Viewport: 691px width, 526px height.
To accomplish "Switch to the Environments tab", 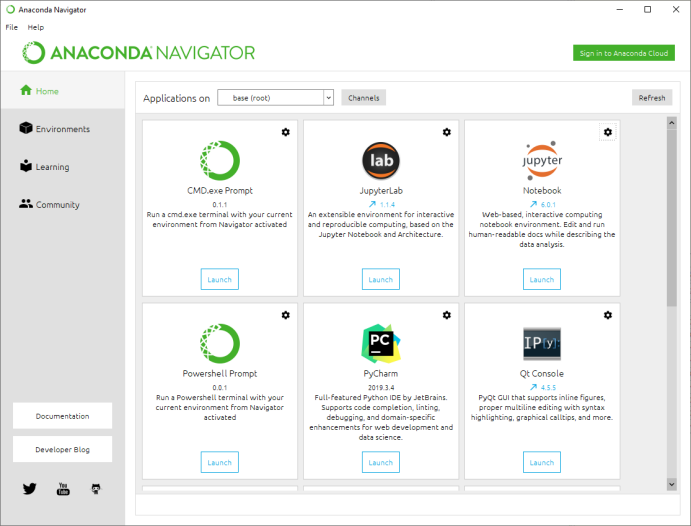I will click(62, 129).
